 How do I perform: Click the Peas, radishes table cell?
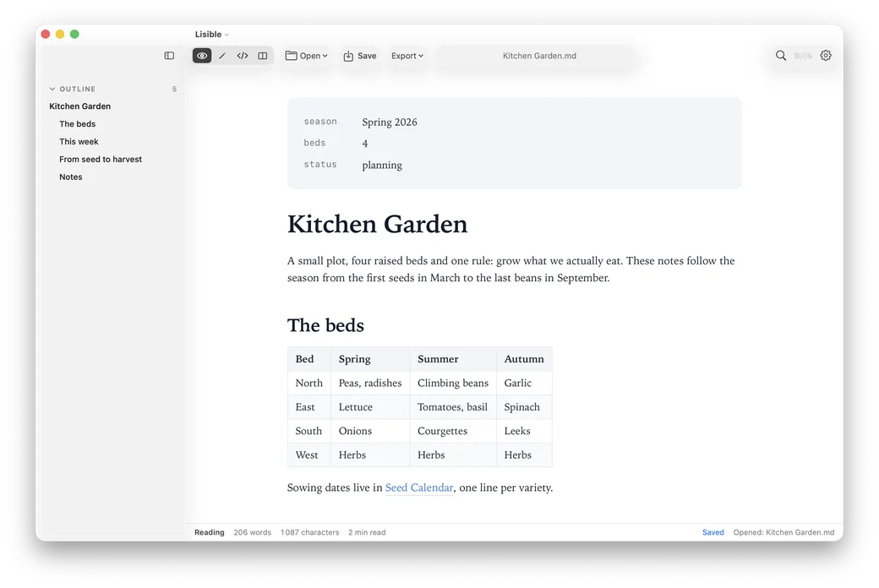[370, 383]
